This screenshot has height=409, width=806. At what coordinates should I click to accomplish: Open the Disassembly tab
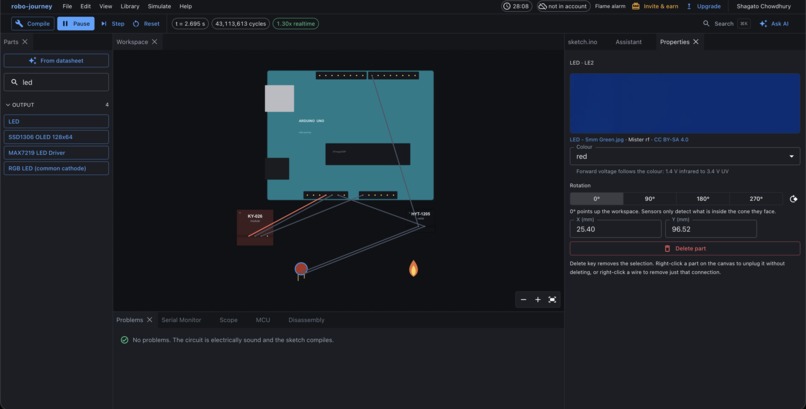coord(306,320)
